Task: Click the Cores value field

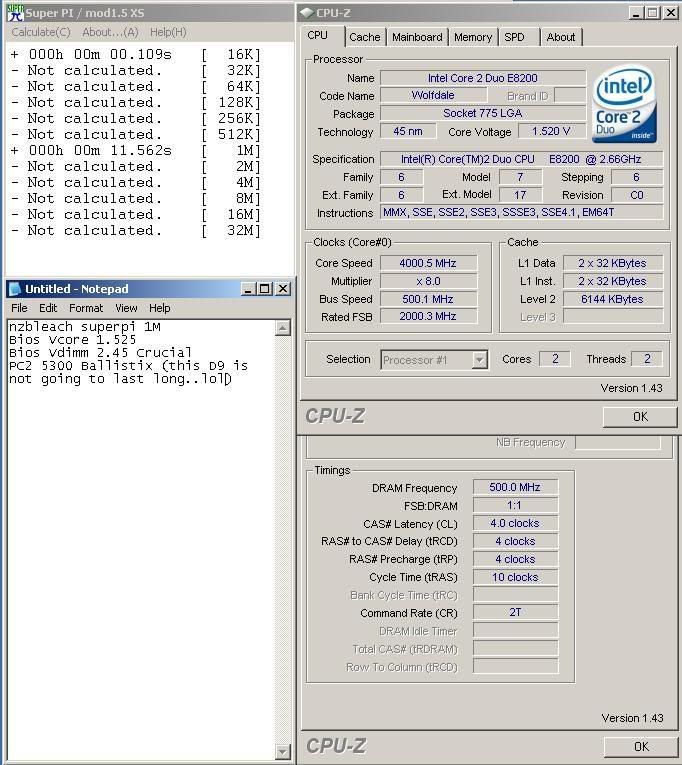Action: [x=555, y=359]
